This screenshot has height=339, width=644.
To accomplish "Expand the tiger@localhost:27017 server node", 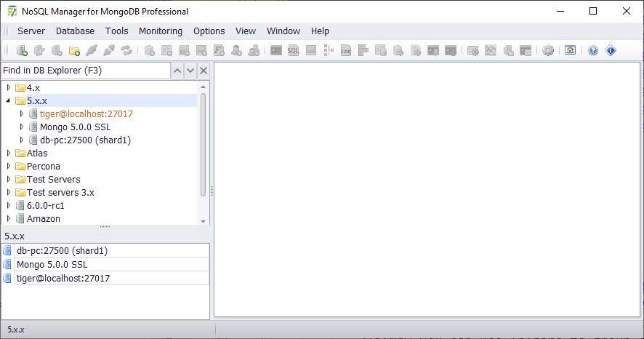I will [22, 114].
